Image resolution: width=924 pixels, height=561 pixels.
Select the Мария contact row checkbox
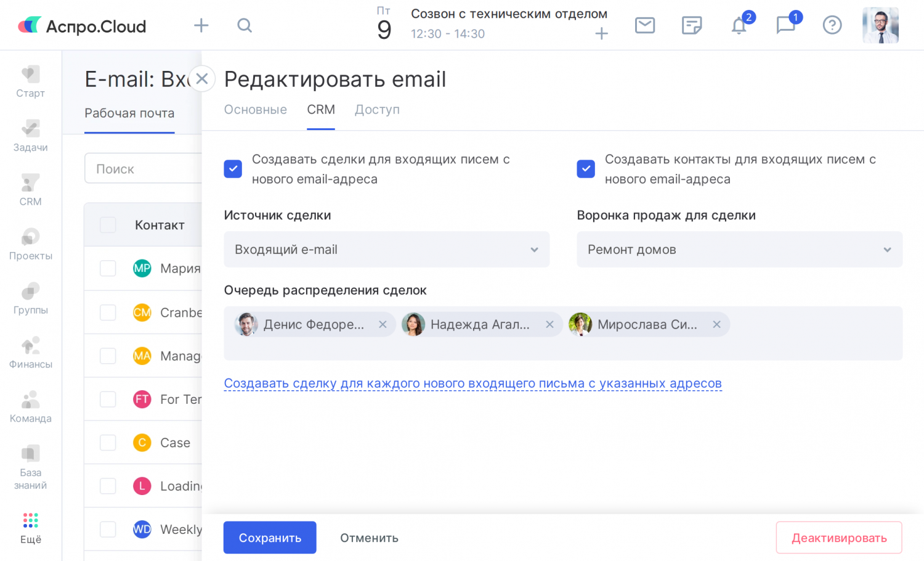[108, 268]
